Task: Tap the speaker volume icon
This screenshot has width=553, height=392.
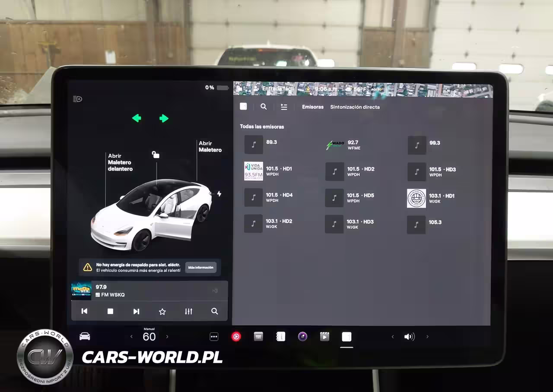Action: pyautogui.click(x=409, y=337)
